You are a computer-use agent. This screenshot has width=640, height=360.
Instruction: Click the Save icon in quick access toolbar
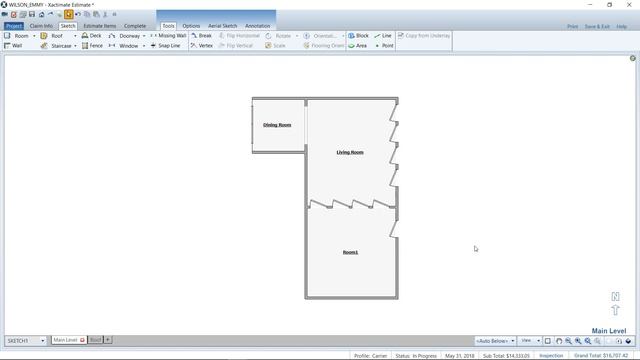click(32, 14)
